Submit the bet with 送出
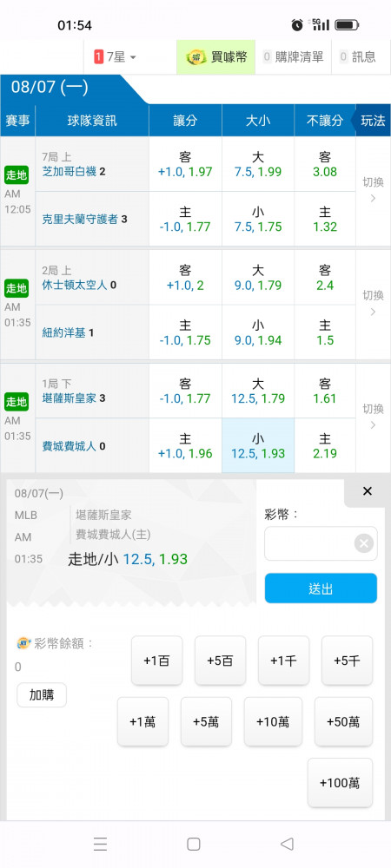The width and height of the screenshot is (391, 868). [x=321, y=588]
